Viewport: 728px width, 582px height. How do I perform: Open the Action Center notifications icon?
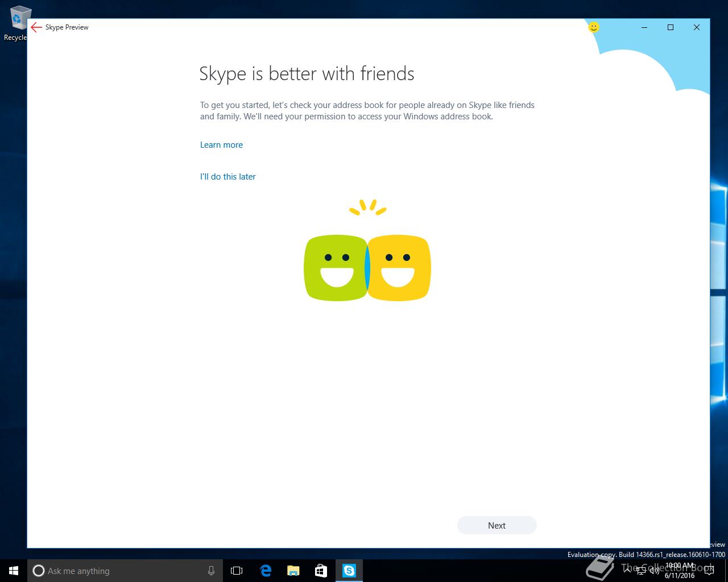point(709,571)
